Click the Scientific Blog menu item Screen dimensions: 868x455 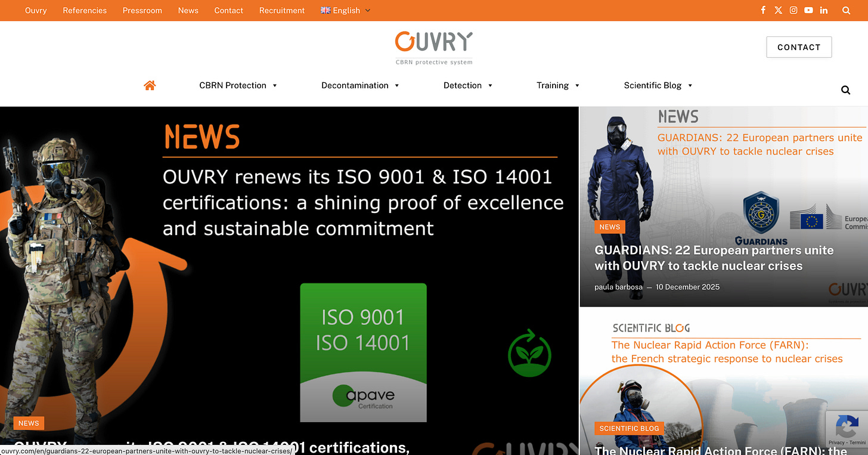[653, 85]
